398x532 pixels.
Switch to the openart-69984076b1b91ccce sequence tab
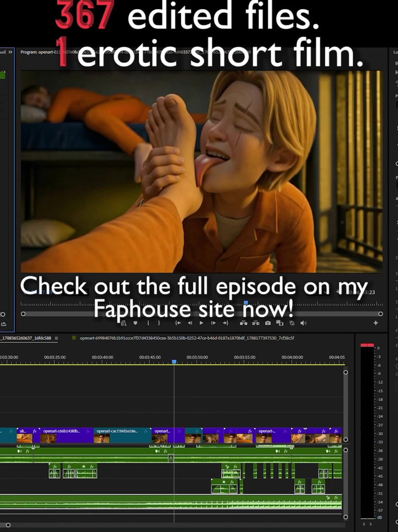click(x=187, y=338)
